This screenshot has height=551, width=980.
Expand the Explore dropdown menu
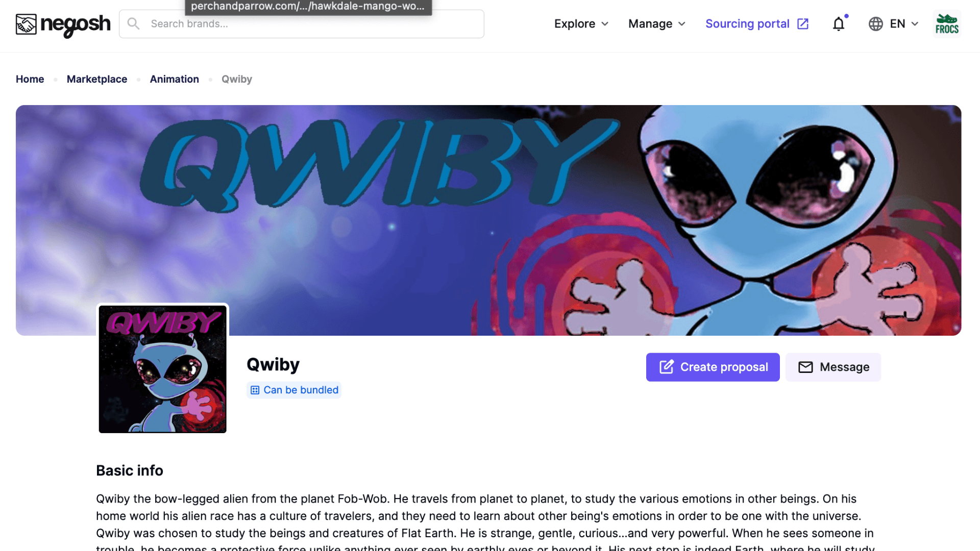(581, 24)
